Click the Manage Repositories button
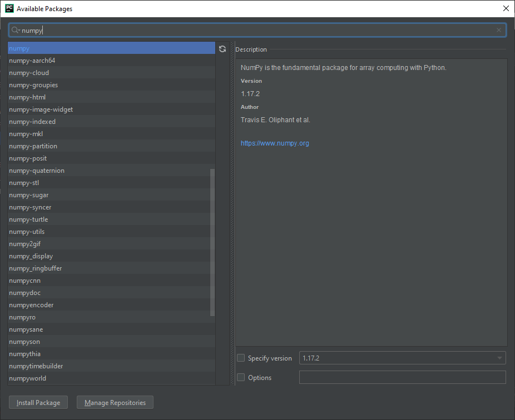This screenshot has width=515, height=420. tap(115, 403)
